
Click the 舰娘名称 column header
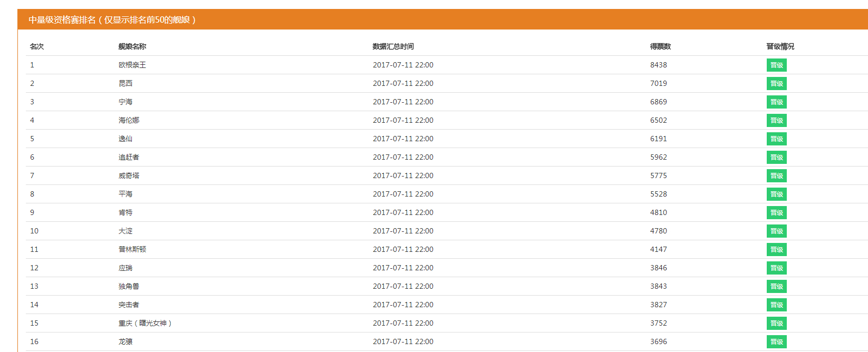[132, 46]
